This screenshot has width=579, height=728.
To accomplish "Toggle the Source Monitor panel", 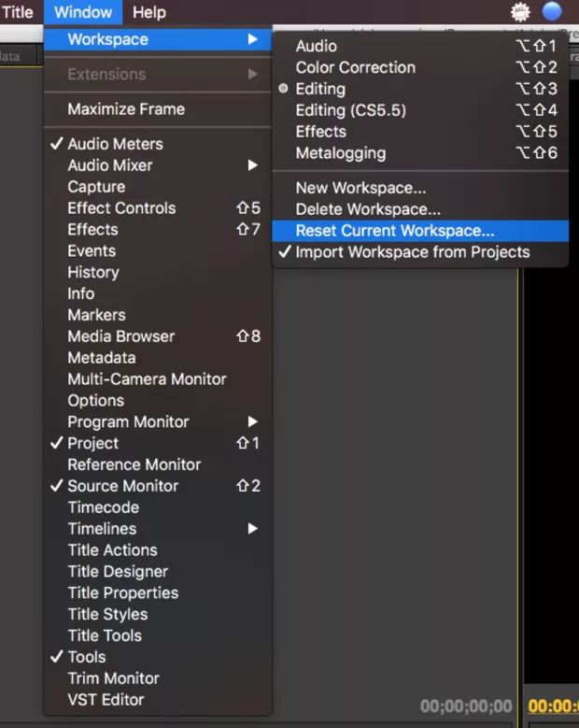I will click(x=158, y=486).
